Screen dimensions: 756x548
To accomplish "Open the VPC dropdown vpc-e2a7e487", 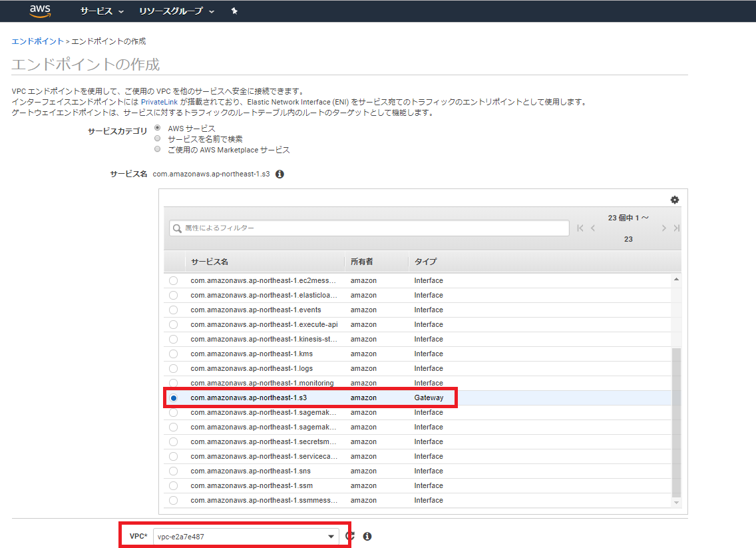I will tap(246, 537).
